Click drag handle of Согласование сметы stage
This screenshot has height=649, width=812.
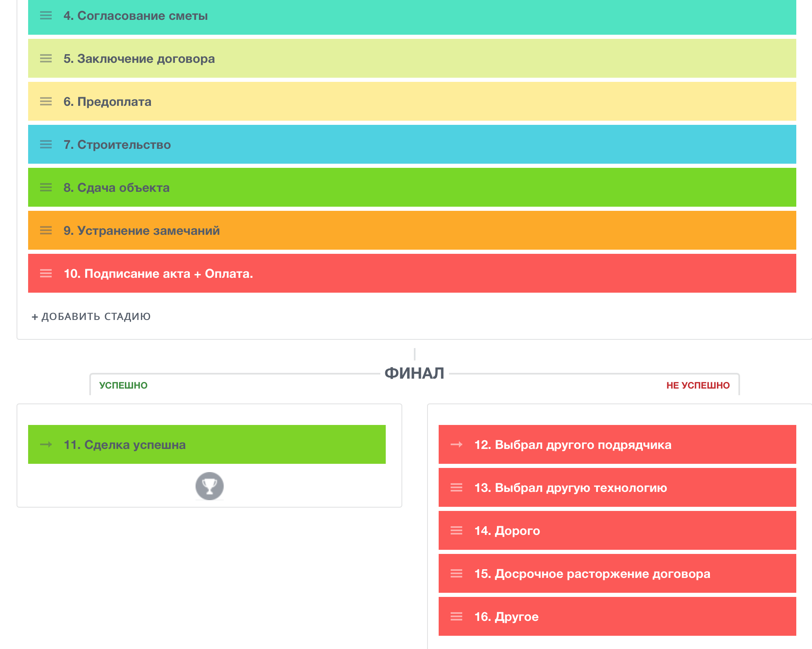(x=46, y=16)
